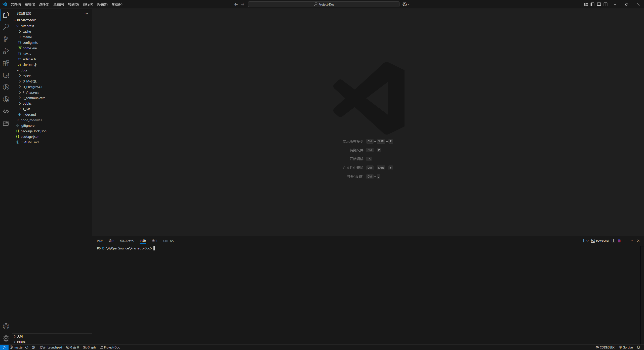Open the Explorer view in activity bar
Screen dimensions: 644x350
6,15
